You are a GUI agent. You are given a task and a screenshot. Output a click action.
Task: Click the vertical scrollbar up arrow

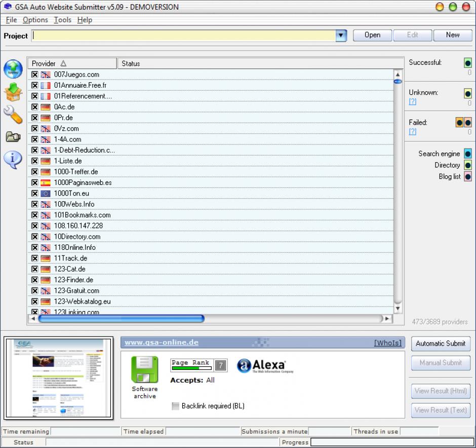click(x=398, y=74)
